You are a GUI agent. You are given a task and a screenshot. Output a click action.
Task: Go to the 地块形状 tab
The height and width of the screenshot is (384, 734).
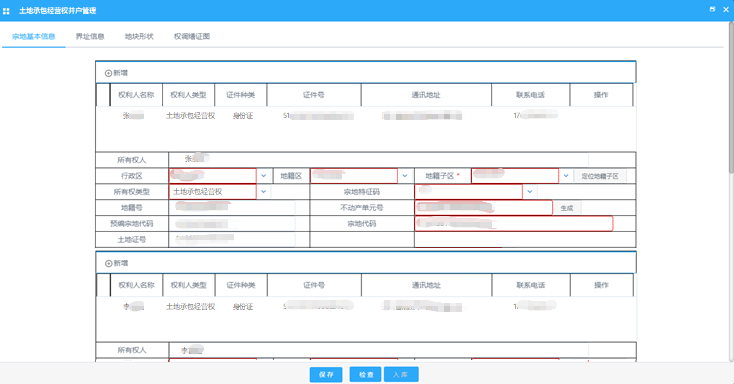click(139, 37)
